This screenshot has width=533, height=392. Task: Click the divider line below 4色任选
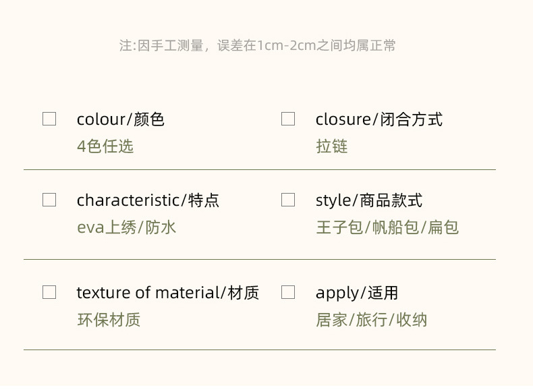[260, 169]
